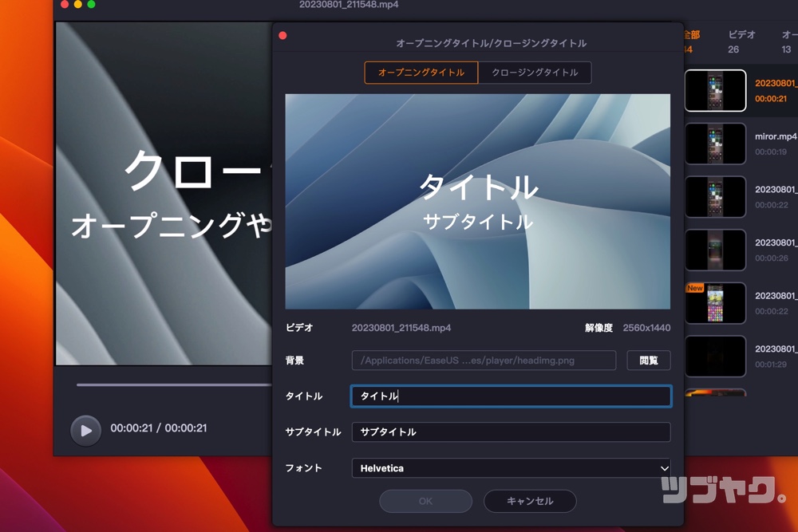
Task: Click the 2560x1440 resolution value
Action: pos(646,328)
